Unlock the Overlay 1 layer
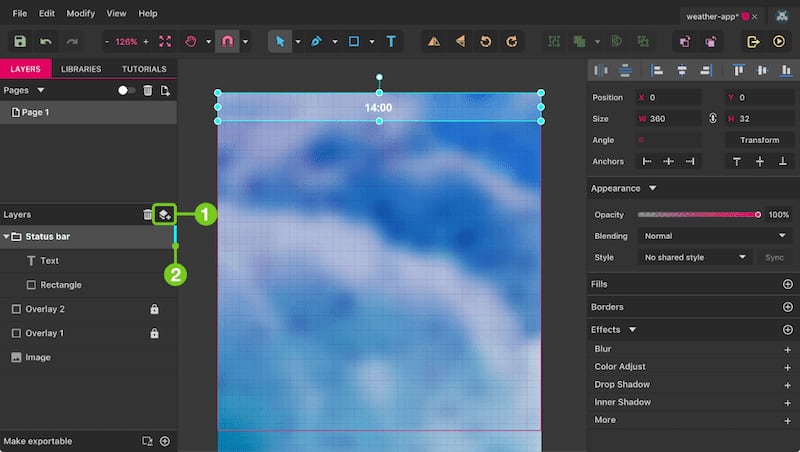800x452 pixels. pyautogui.click(x=154, y=333)
